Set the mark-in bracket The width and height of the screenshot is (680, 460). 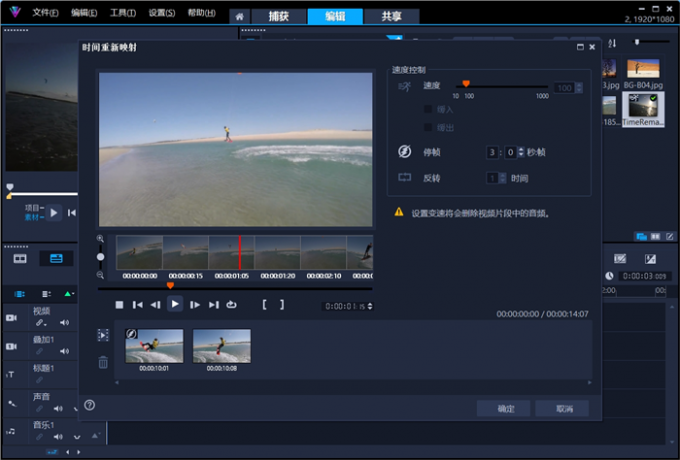[x=264, y=304]
